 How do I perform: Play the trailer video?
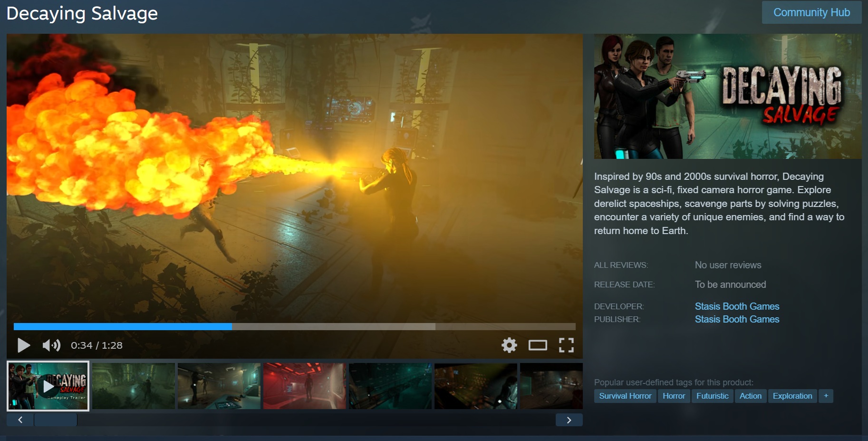click(24, 345)
